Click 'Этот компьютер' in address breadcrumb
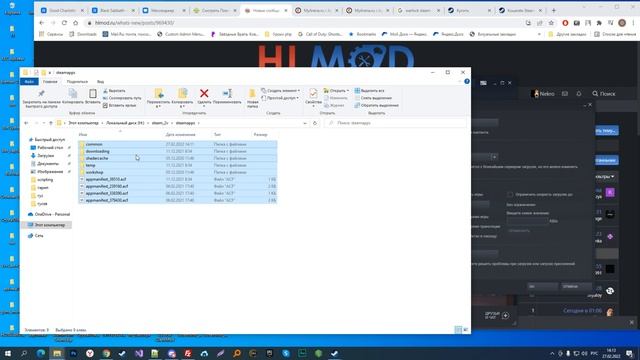Screen dimensions: 640x360 coord(83,123)
